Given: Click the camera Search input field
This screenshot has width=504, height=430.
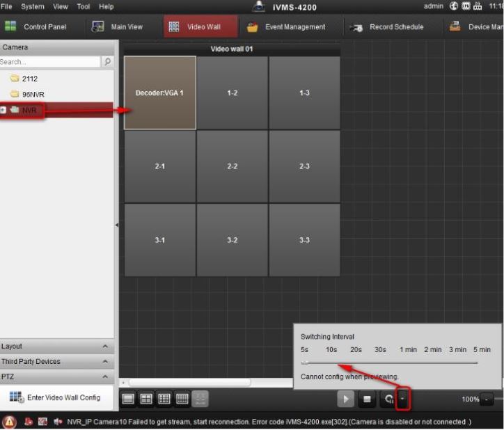Looking at the screenshot, I should pyautogui.click(x=50, y=61).
